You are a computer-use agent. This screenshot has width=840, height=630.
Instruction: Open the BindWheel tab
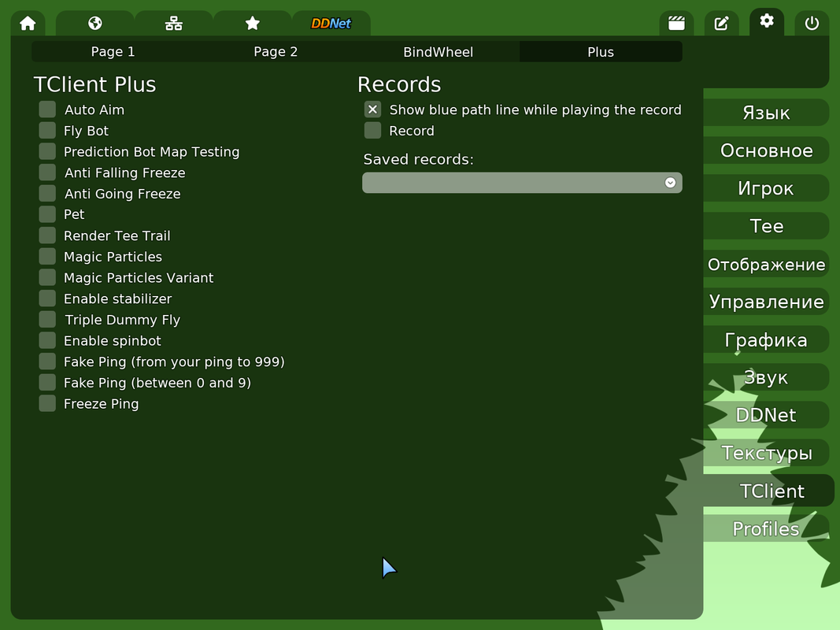(439, 52)
